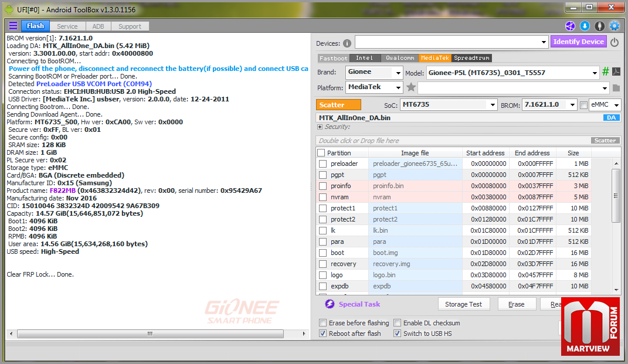628x364 pixels.
Task: Select the Qualcomm chipset tab
Action: coord(399,58)
